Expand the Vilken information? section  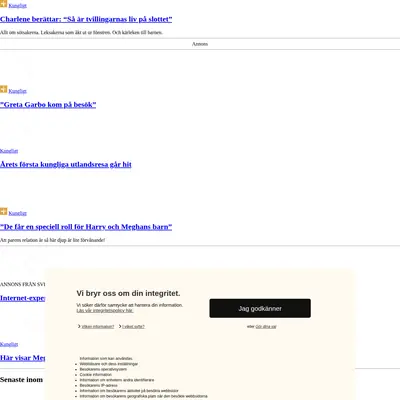[x=98, y=327]
